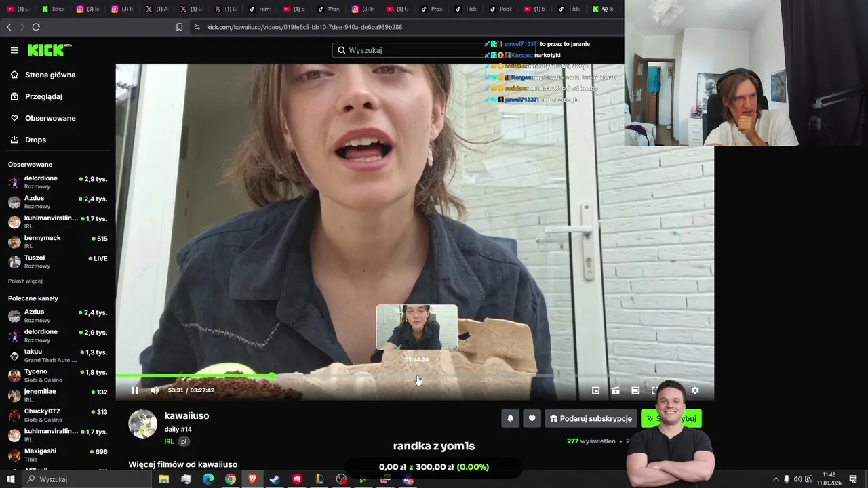
Task: Open Obserwowane in the sidebar
Action: click(x=50, y=118)
